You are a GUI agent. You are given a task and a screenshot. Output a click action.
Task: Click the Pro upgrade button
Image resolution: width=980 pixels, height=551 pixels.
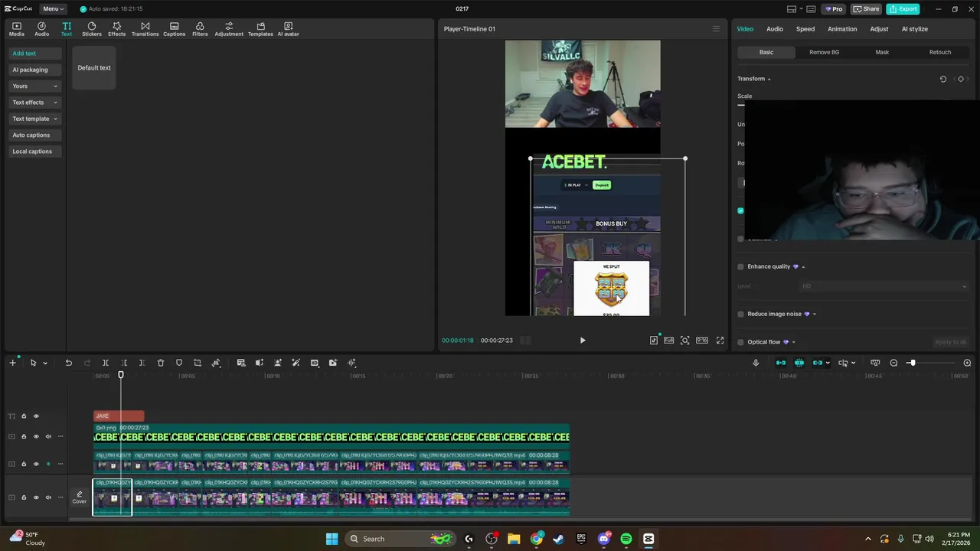pyautogui.click(x=833, y=9)
